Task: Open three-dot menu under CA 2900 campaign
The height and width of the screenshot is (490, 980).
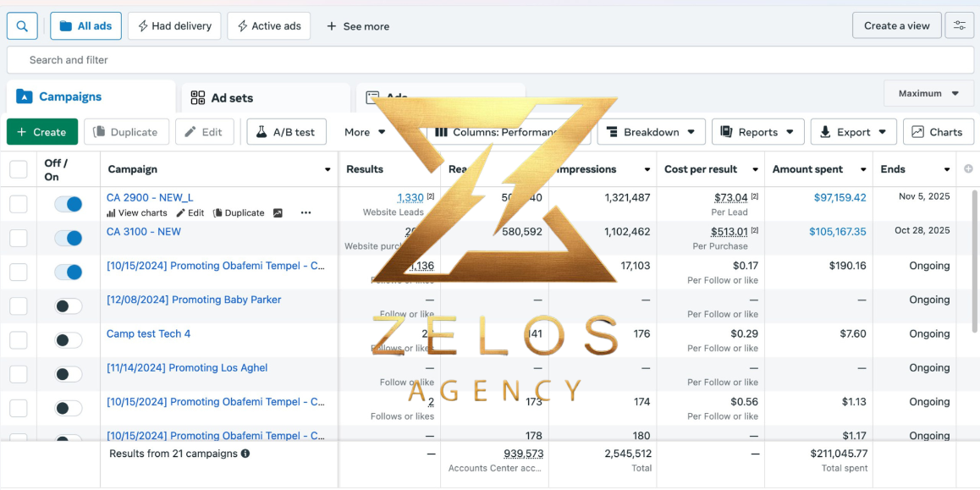Action: 306,213
